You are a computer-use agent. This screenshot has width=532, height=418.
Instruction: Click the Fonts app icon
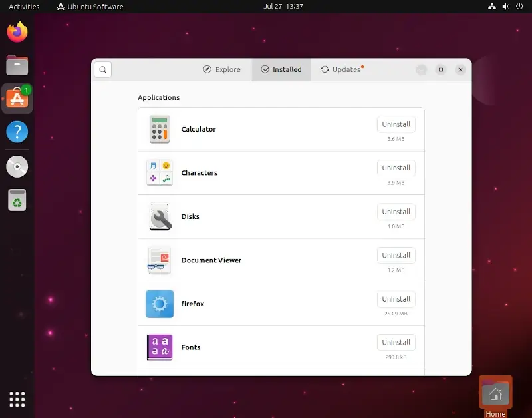(x=160, y=347)
